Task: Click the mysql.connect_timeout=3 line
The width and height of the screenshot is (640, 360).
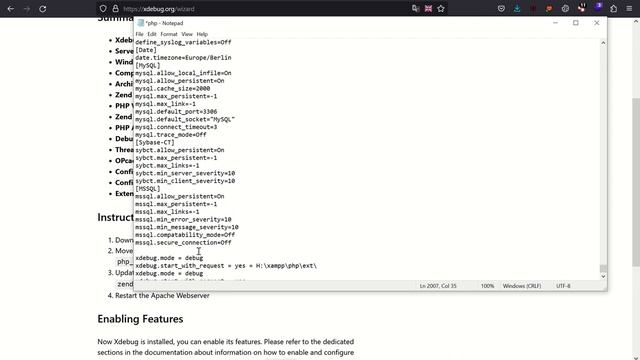Action: pos(176,127)
